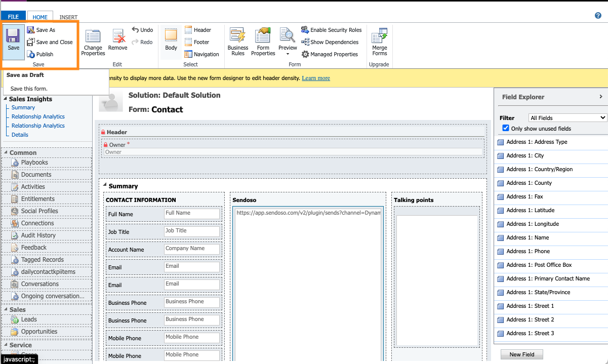
Task: Select Navigation in ribbon
Action: pyautogui.click(x=201, y=54)
